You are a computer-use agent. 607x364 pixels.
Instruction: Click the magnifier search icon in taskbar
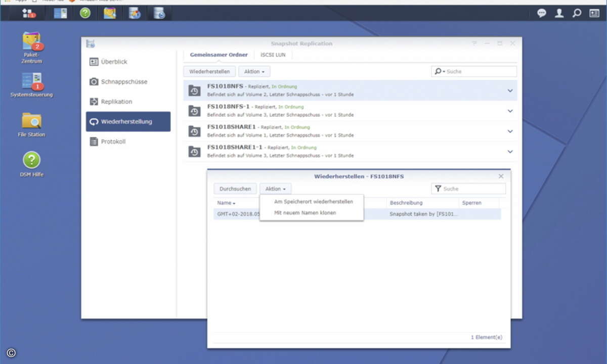click(x=577, y=14)
